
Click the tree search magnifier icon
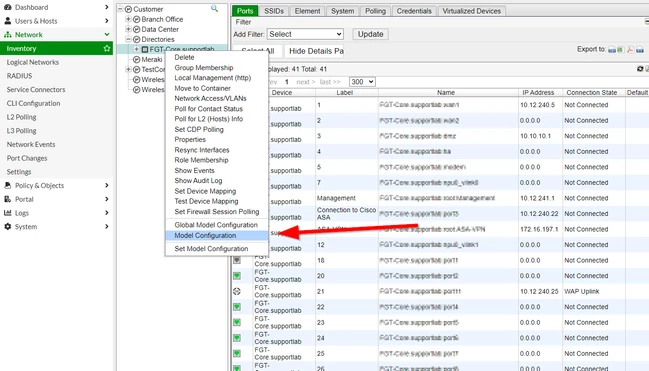tap(214, 8)
